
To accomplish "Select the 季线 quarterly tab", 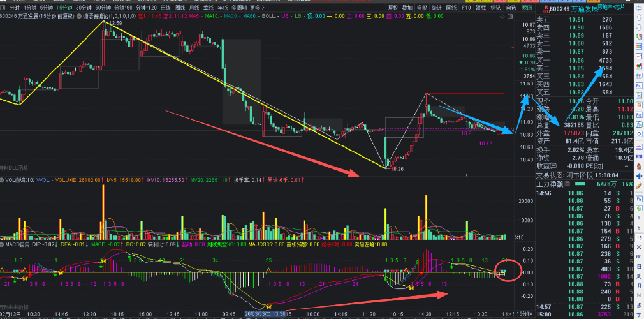I will click(207, 8).
